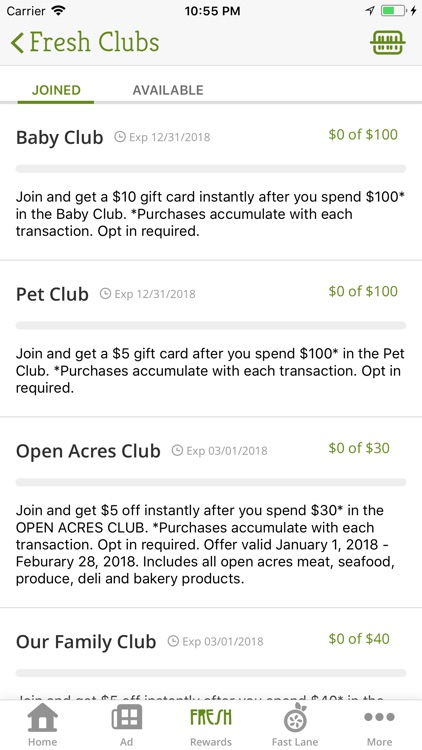Tap the Open Acres Club expiration clock icon

[178, 451]
